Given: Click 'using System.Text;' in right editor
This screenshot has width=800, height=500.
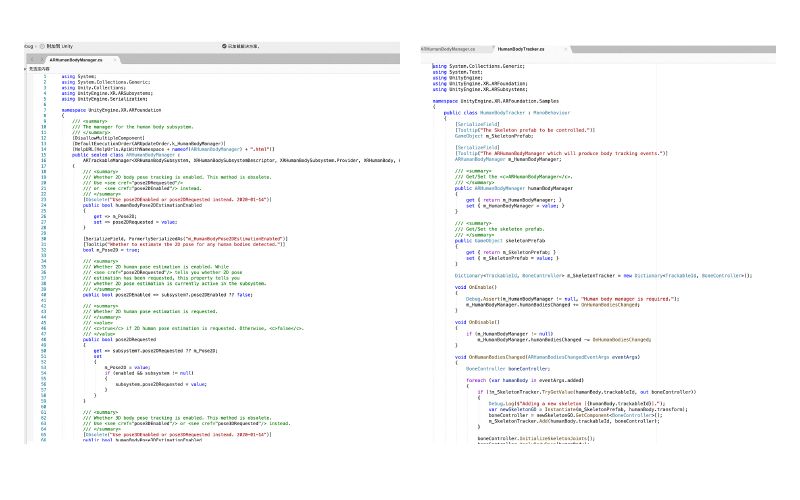Looking at the screenshot, I should click(x=457, y=72).
